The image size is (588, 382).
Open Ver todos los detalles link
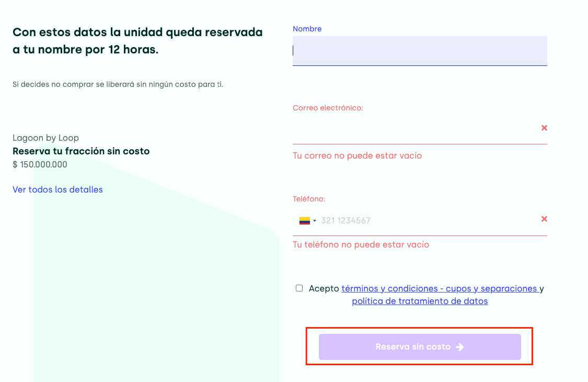[x=57, y=189]
